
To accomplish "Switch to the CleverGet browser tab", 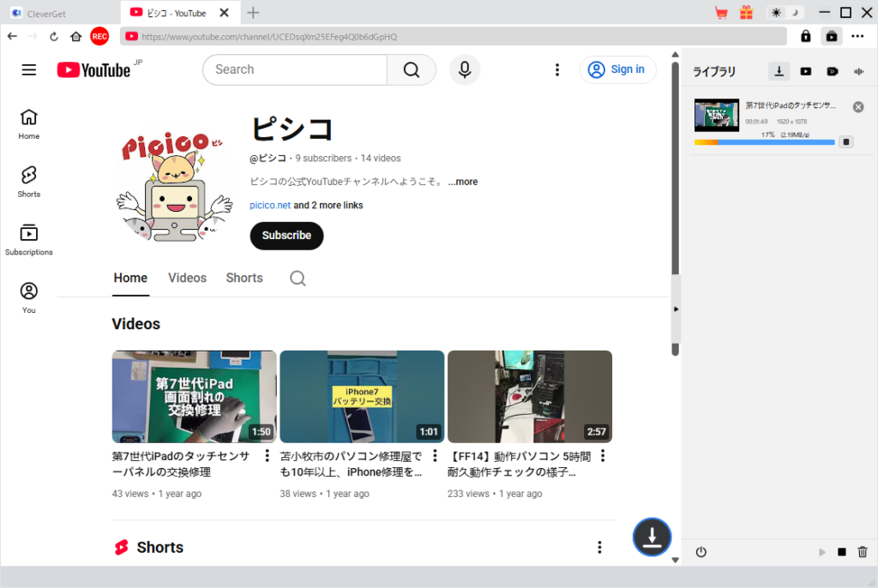I will (51, 14).
